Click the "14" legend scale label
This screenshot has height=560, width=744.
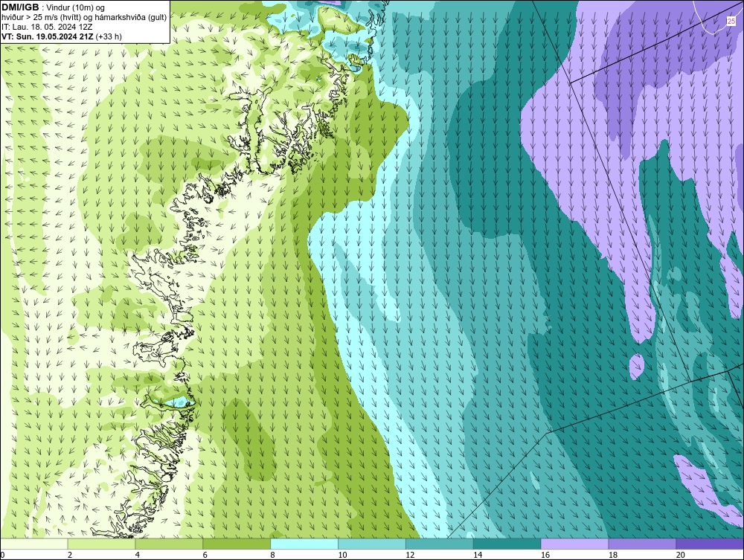tap(478, 555)
